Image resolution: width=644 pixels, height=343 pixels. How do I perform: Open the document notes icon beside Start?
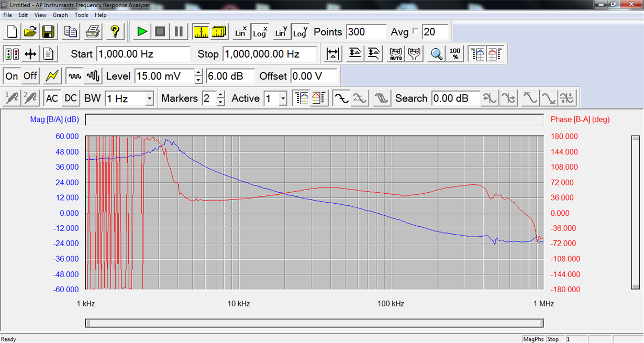[x=49, y=53]
